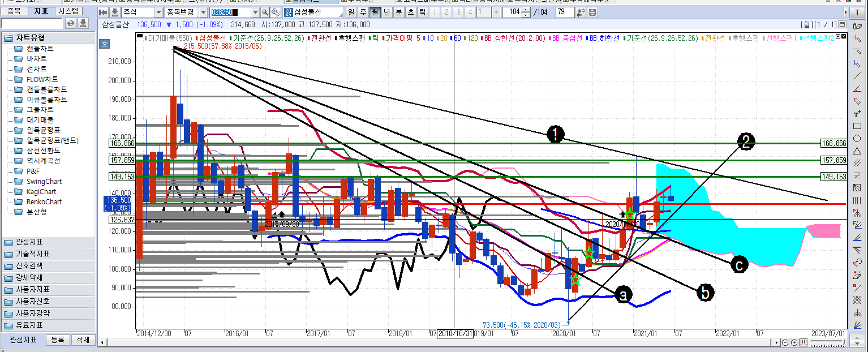This screenshot has height=352, width=868.
Task: Click the refresh icon in left panel
Action: click(71, 23)
